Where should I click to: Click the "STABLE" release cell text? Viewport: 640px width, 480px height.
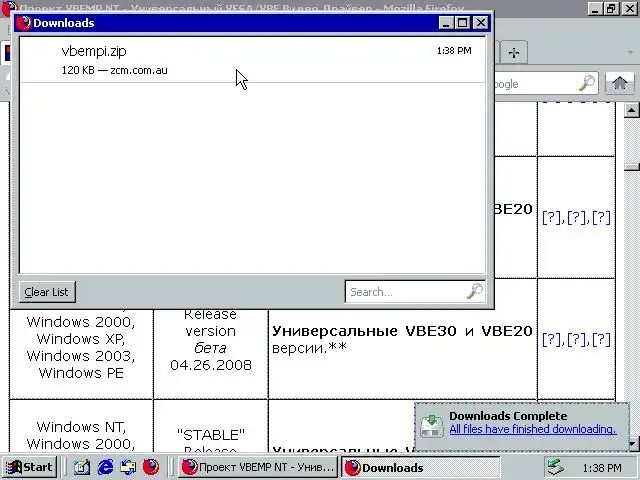point(211,435)
